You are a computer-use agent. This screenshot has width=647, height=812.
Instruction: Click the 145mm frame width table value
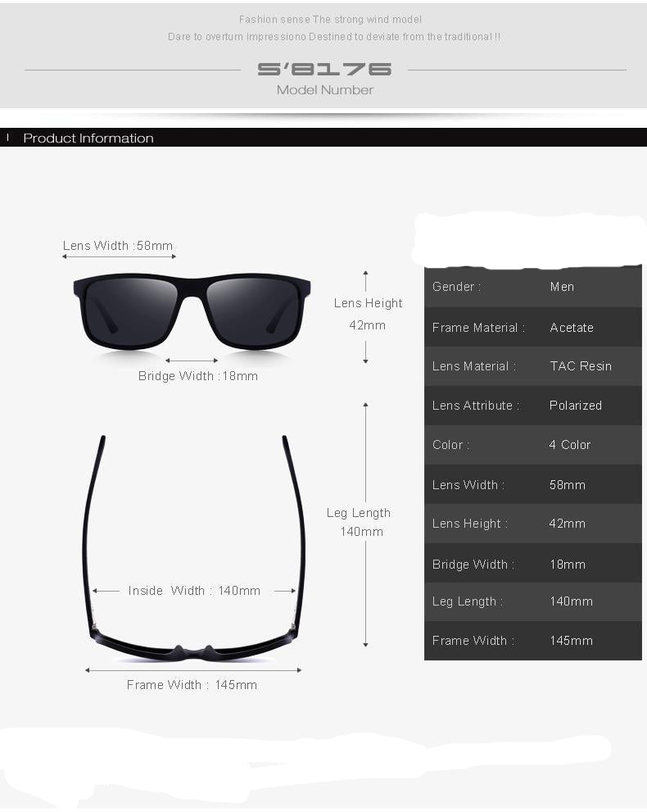click(x=571, y=641)
